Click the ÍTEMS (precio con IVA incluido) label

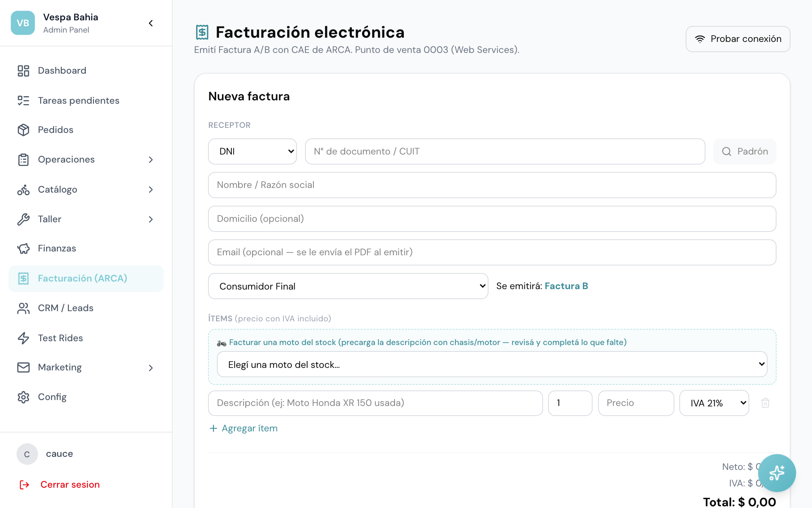pos(269,318)
